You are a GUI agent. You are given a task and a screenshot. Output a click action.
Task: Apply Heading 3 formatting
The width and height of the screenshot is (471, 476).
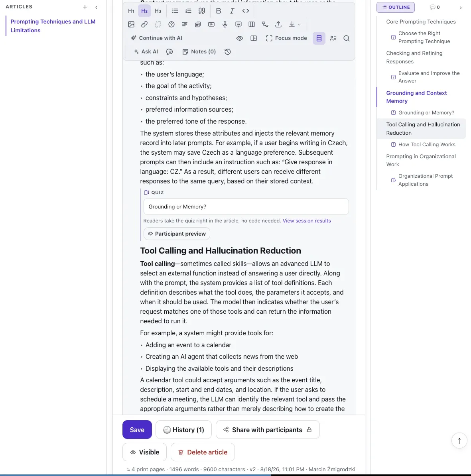[158, 11]
